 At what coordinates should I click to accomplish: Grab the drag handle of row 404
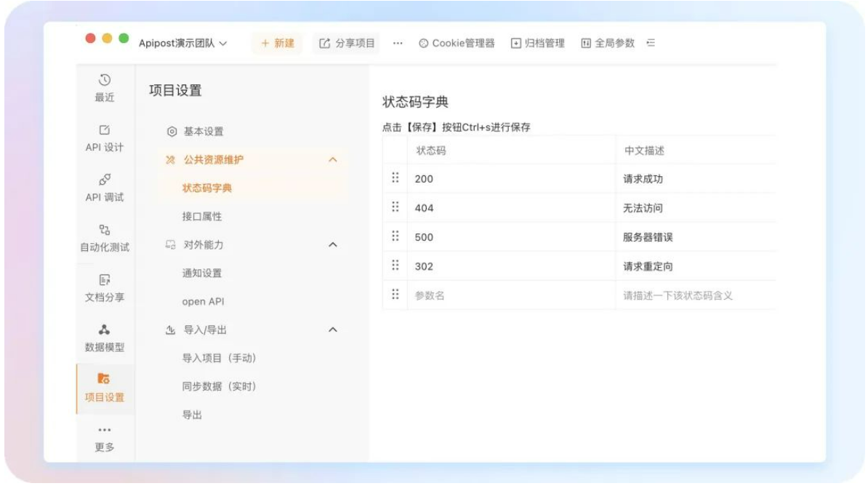(395, 207)
